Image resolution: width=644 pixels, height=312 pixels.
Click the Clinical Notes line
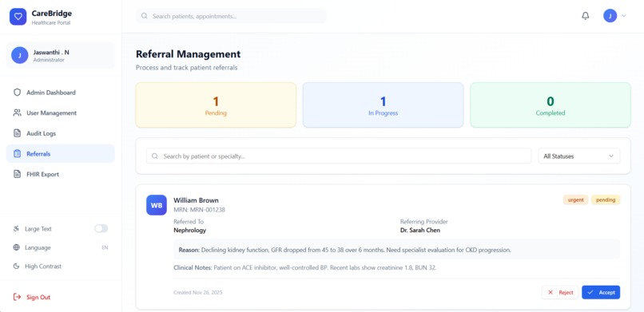coord(304,268)
